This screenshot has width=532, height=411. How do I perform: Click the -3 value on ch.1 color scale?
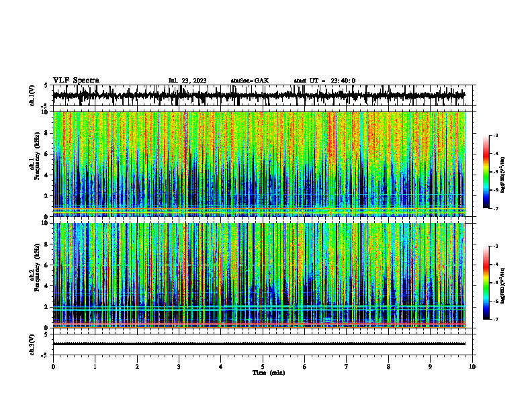point(495,136)
